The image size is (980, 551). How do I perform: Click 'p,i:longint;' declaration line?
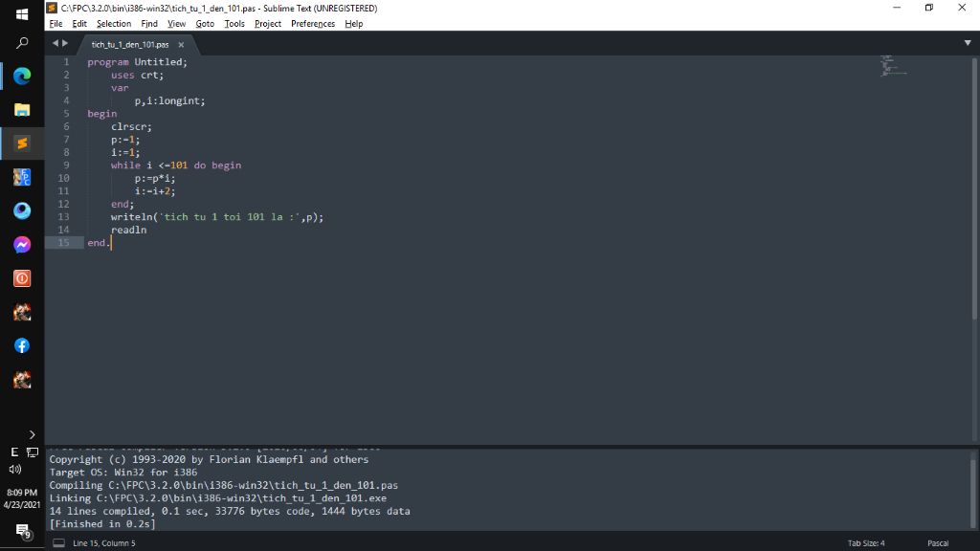tap(170, 100)
